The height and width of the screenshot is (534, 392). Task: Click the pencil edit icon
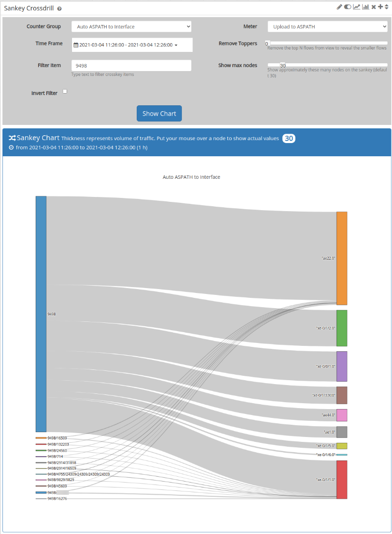coord(340,7)
